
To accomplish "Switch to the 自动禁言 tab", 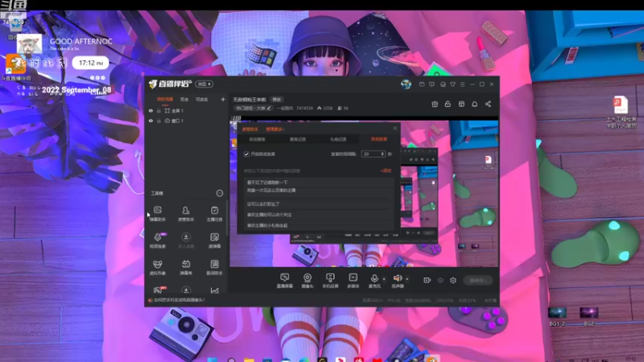I will click(x=257, y=139).
